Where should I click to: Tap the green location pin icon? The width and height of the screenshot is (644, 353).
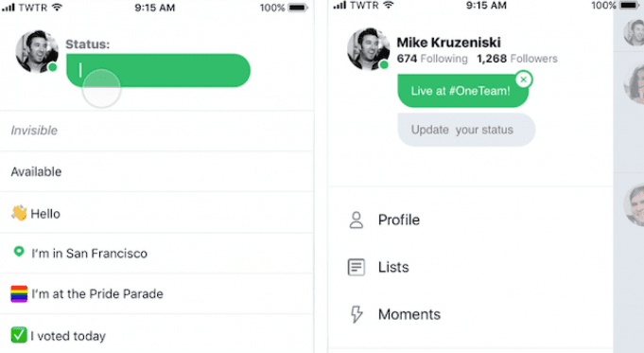pyautogui.click(x=19, y=252)
